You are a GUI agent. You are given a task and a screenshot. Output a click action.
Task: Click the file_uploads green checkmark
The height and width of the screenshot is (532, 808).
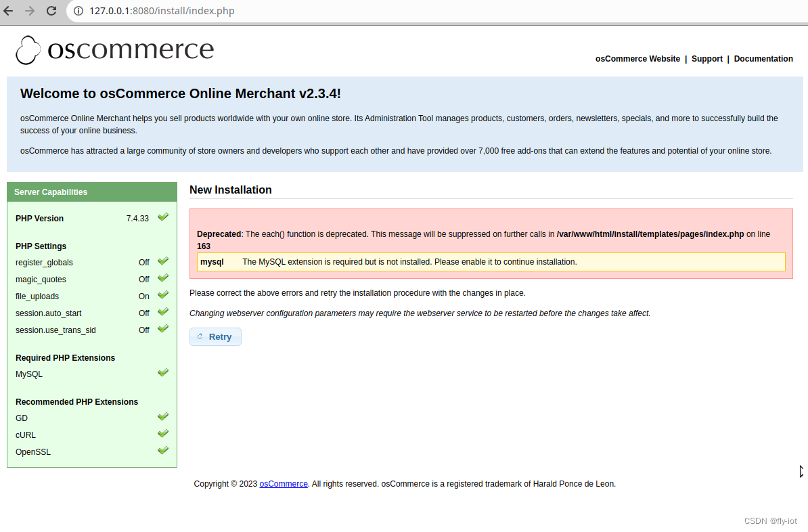tap(163, 295)
